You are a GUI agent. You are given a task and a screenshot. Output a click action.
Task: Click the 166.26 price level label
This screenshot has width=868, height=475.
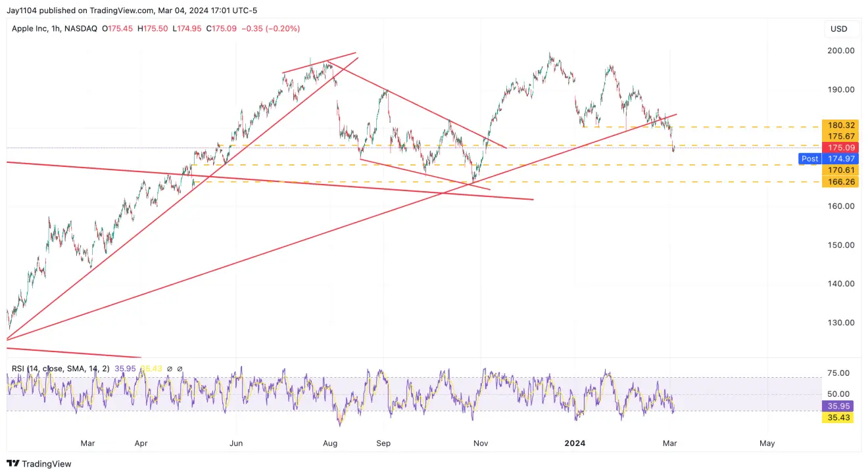pos(840,182)
